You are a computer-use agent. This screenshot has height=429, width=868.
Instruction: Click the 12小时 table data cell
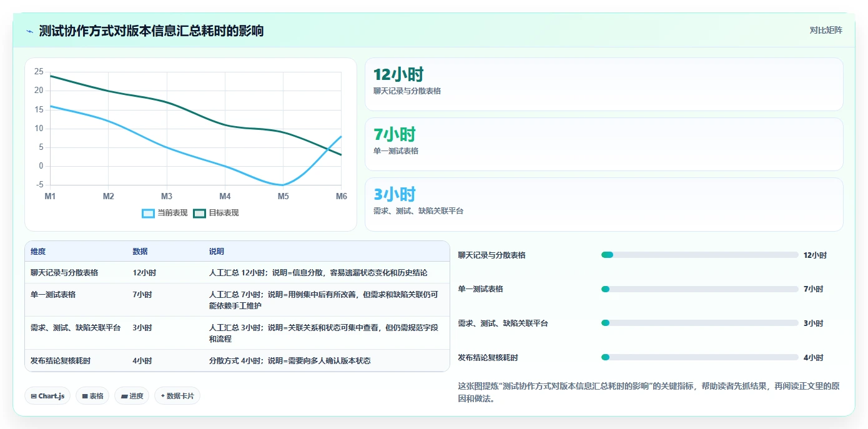[x=144, y=273]
